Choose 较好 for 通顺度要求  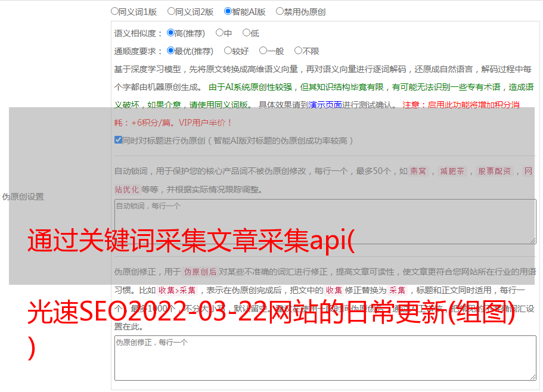(228, 51)
